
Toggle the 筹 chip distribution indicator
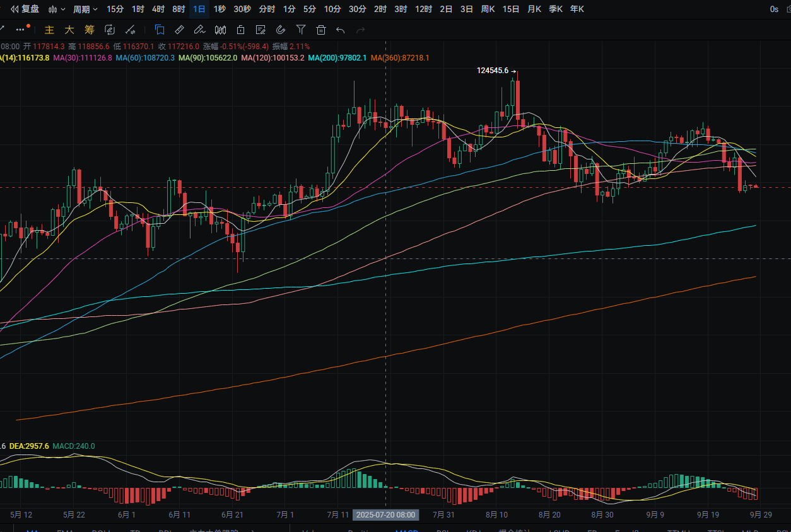90,30
